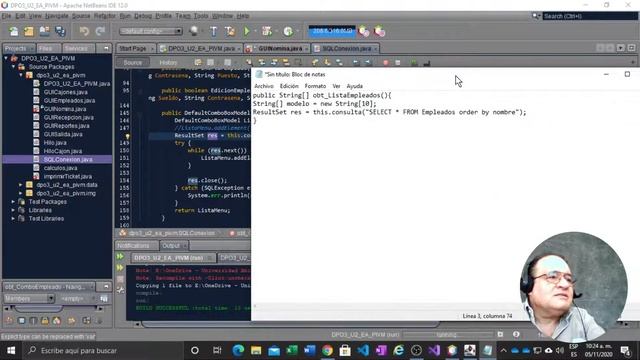The width and height of the screenshot is (640, 360).
Task: Open Windows Start menu
Action: tap(11, 351)
